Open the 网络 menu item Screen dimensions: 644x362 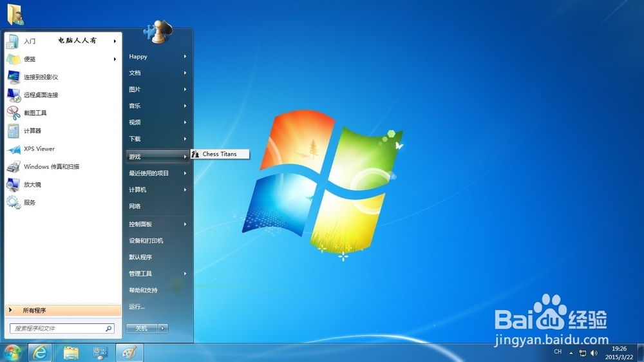click(158, 206)
